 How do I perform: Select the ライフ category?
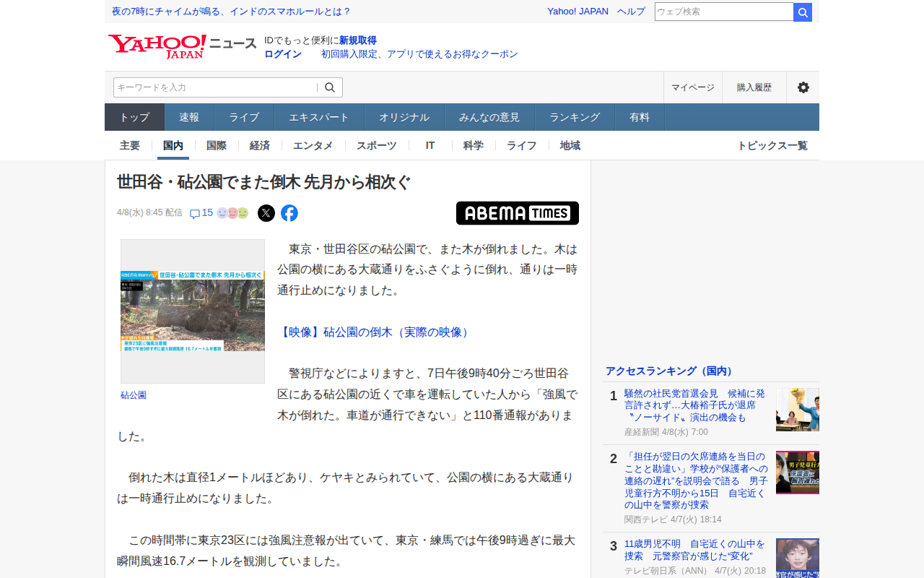[522, 145]
